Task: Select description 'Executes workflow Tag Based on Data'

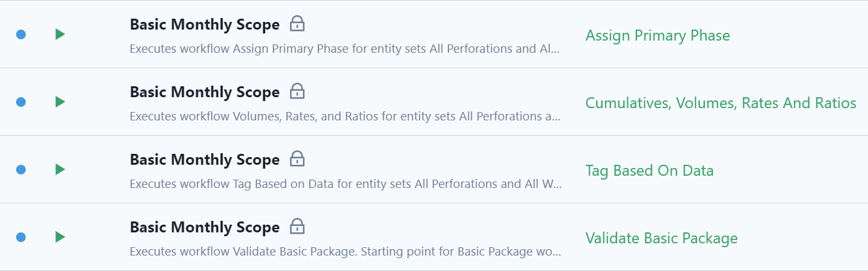Action: 346,184
